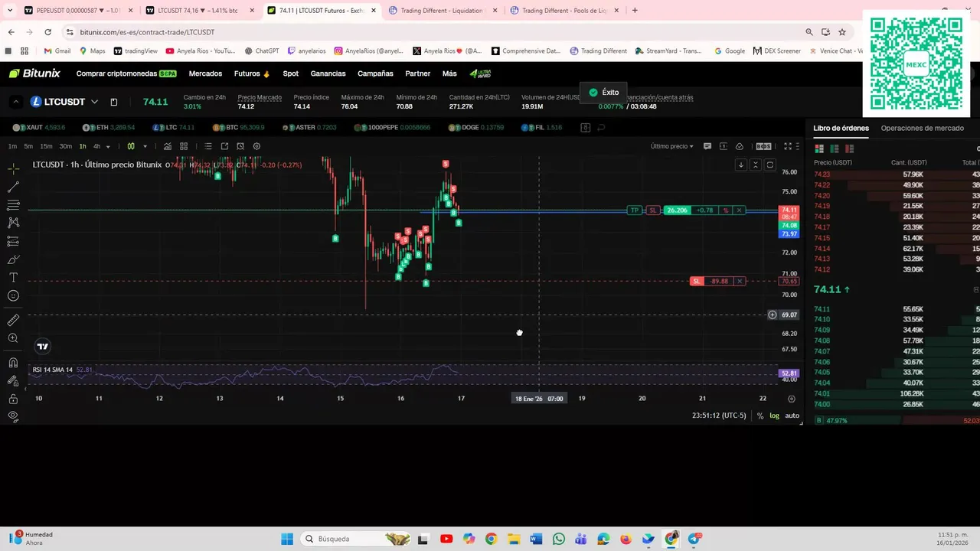The image size is (980, 551).
Task: Click the Bitunix logo
Action: click(x=34, y=73)
